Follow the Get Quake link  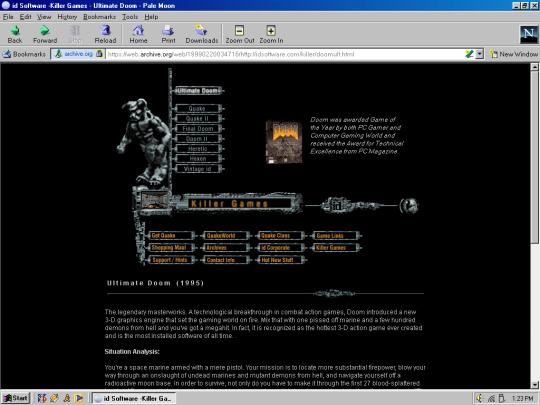tap(171, 236)
